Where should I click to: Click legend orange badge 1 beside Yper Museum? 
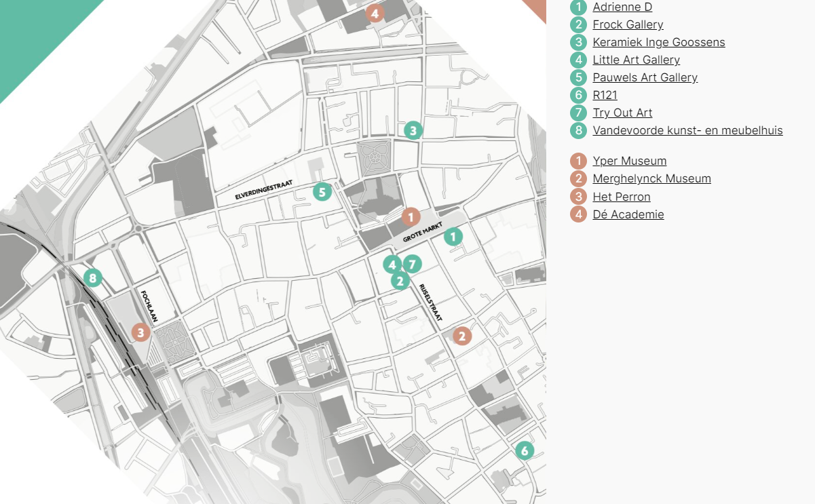click(x=578, y=161)
